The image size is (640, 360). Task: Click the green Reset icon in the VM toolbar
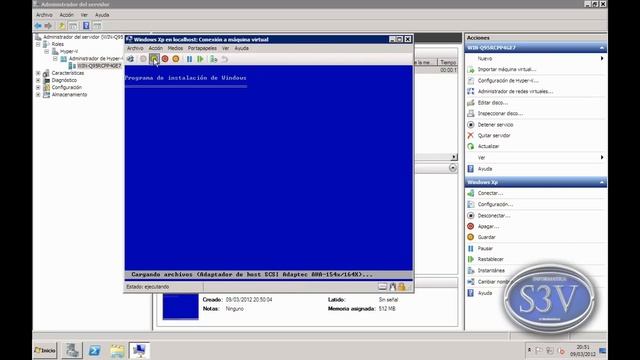pos(200,59)
